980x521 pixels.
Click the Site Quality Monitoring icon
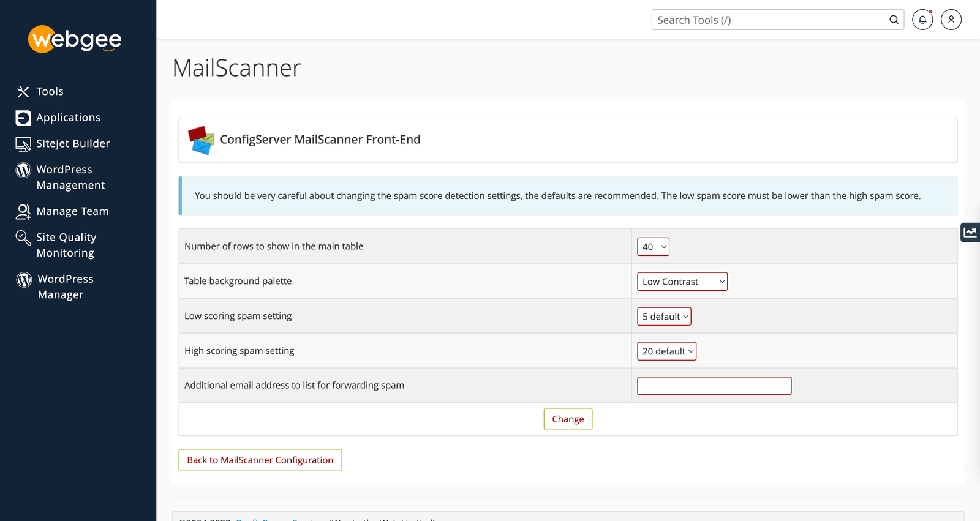(23, 238)
